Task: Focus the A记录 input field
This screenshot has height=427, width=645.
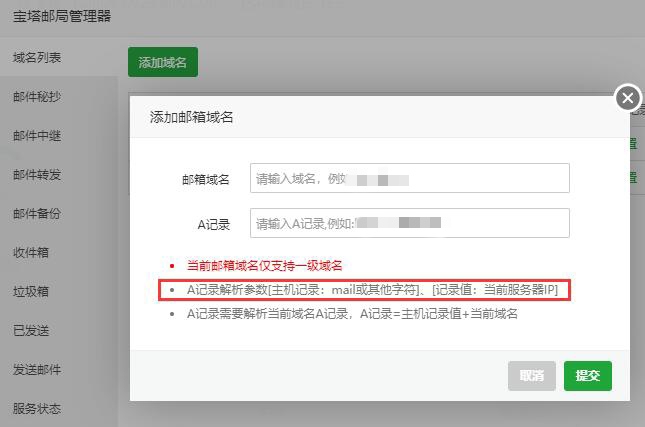Action: pos(409,223)
